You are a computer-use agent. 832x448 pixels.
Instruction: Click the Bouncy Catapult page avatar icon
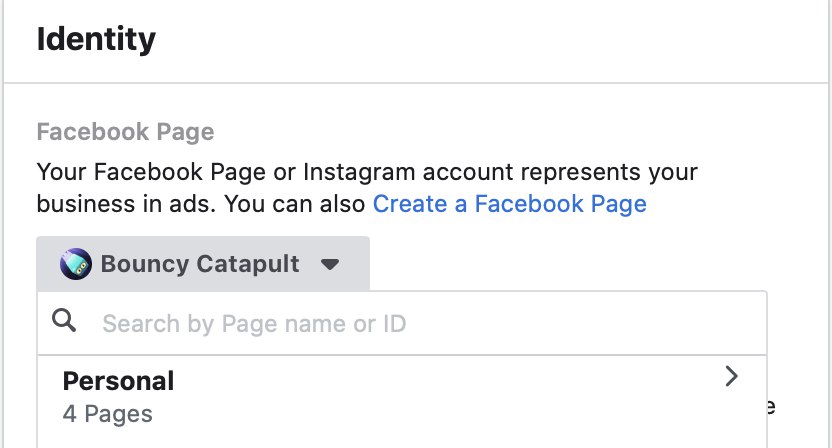coord(76,264)
